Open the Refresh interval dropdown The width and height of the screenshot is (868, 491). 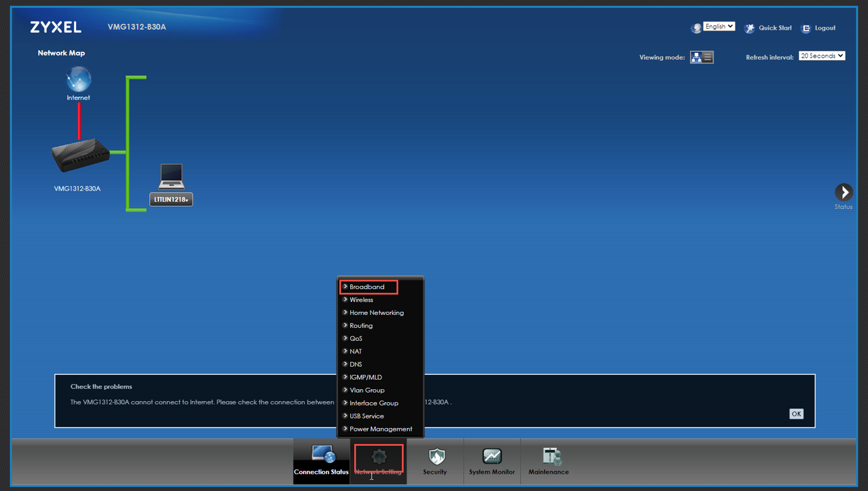[x=822, y=56]
